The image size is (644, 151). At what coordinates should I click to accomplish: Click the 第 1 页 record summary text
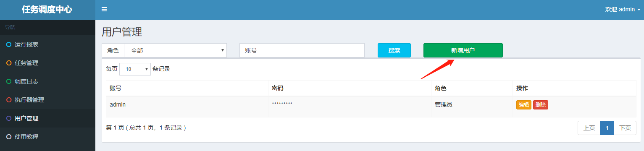pos(146,128)
